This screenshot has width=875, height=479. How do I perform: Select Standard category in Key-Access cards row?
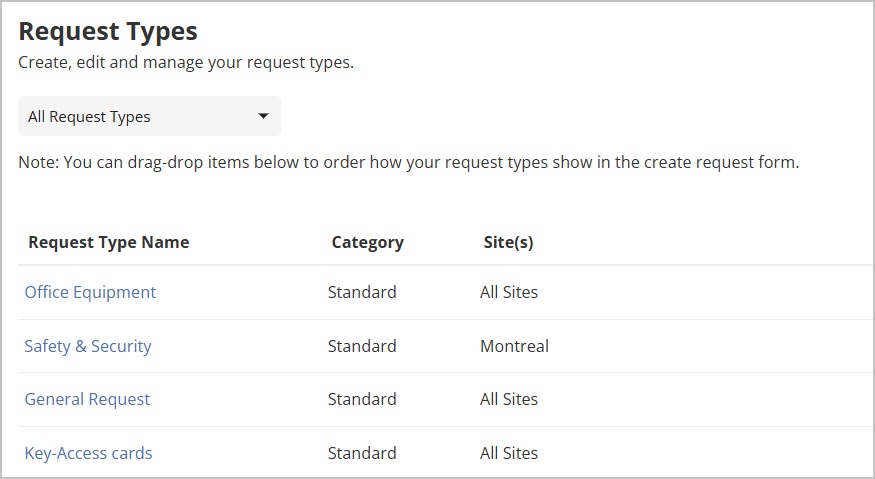(x=362, y=453)
